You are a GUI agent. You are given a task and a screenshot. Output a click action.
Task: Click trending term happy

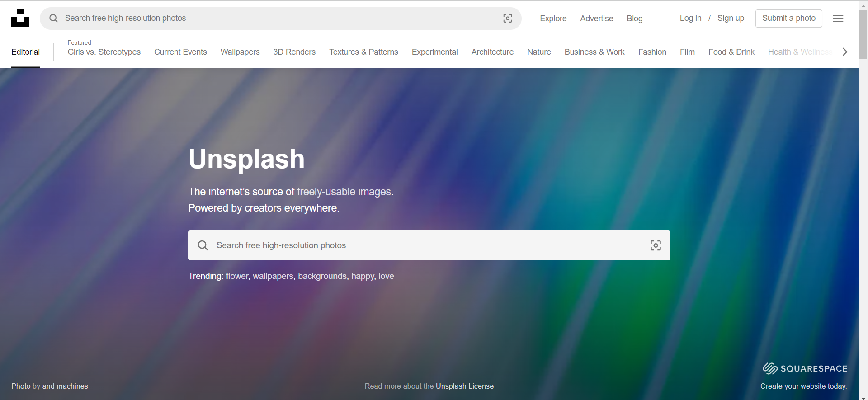coord(363,276)
